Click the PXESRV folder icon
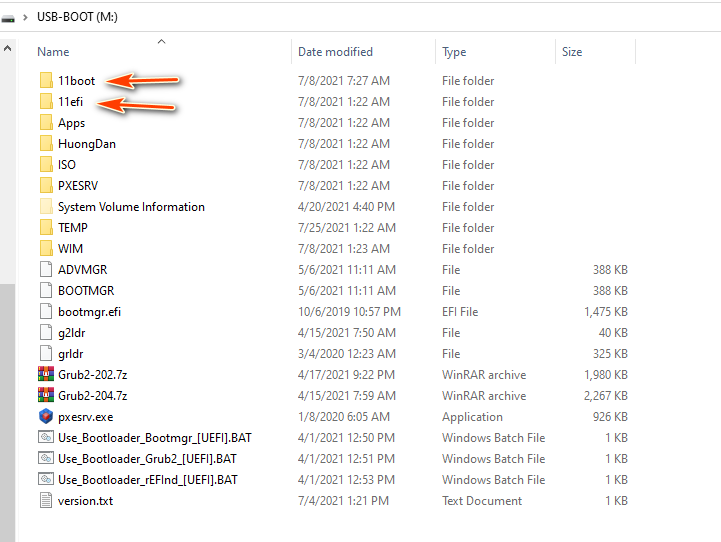 [x=46, y=186]
